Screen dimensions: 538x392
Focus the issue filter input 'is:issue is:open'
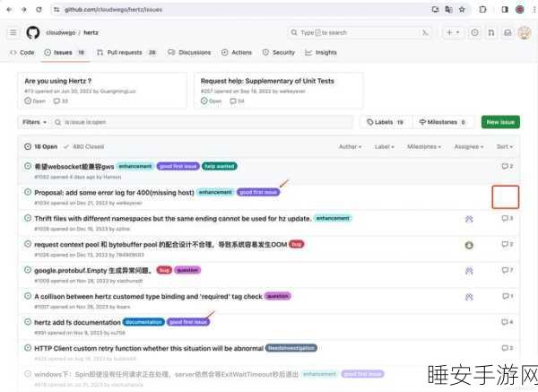203,122
